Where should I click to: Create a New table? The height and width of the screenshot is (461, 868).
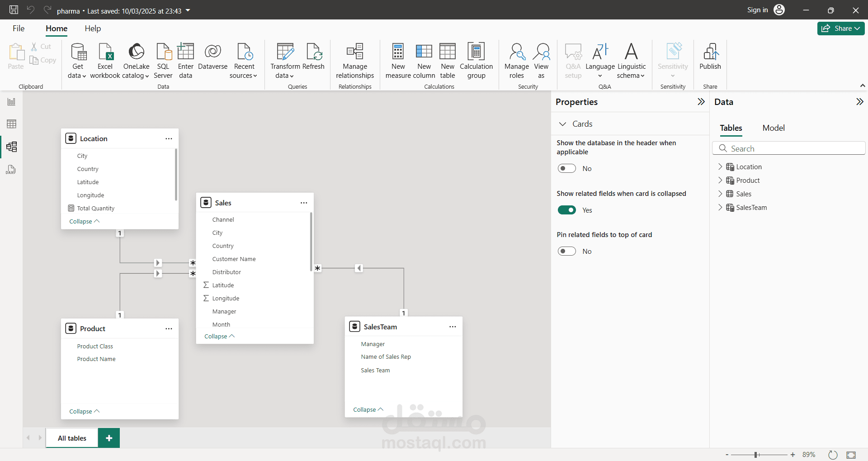click(x=448, y=61)
